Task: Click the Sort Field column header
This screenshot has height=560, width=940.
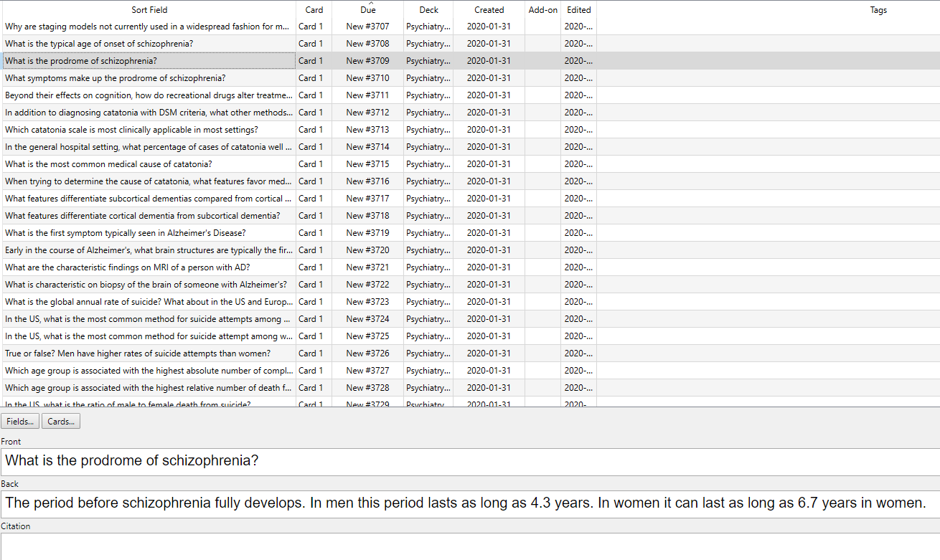Action: tap(149, 10)
